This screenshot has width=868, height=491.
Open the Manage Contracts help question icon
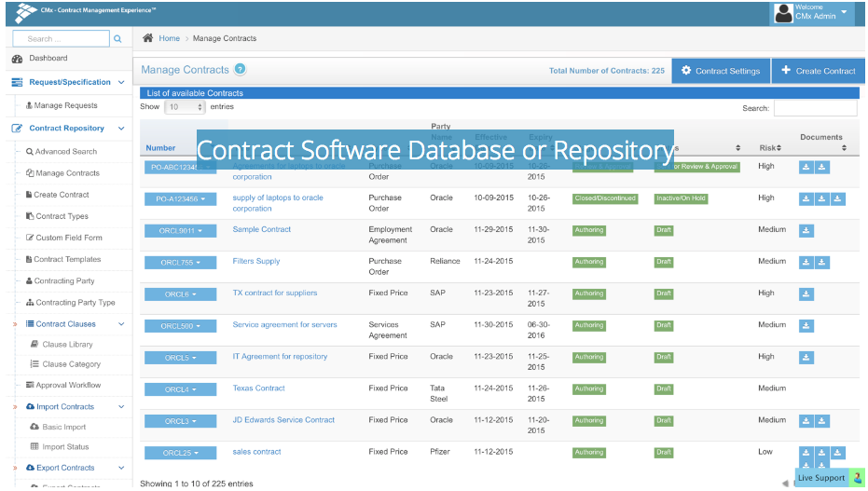tap(240, 69)
